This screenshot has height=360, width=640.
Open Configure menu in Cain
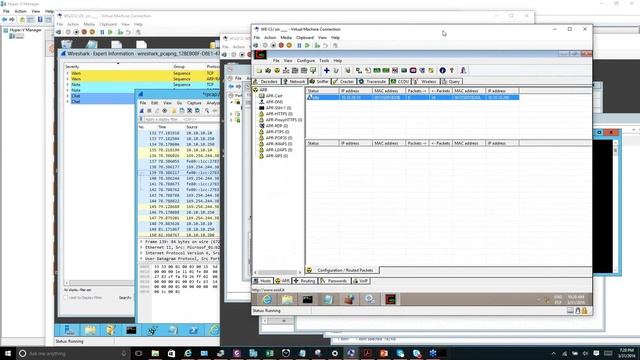pyautogui.click(x=306, y=60)
